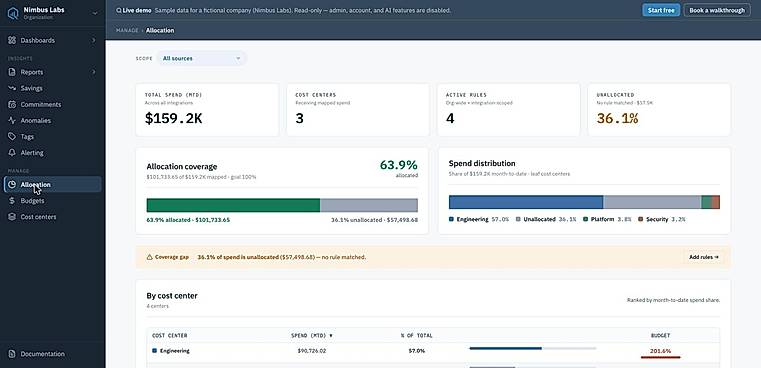Click the Coverage gap warning icon
761x368 pixels.
[149, 257]
